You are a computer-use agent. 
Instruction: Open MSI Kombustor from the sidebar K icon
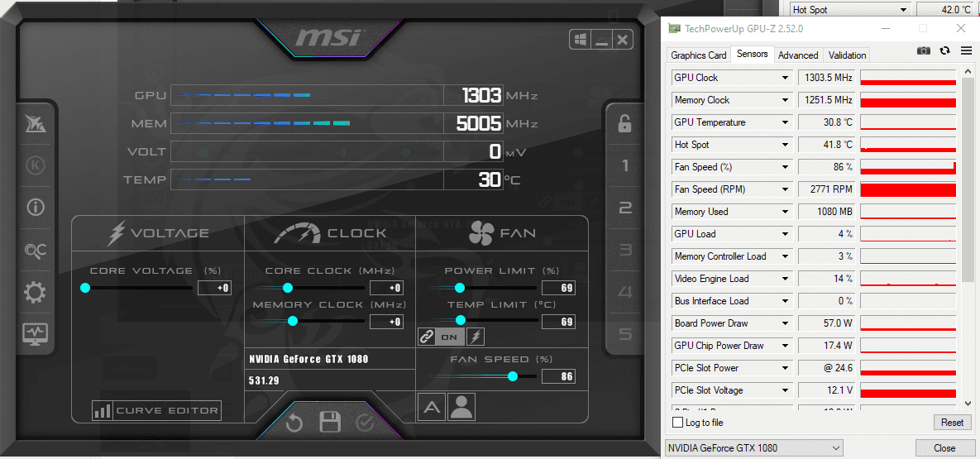coord(35,165)
